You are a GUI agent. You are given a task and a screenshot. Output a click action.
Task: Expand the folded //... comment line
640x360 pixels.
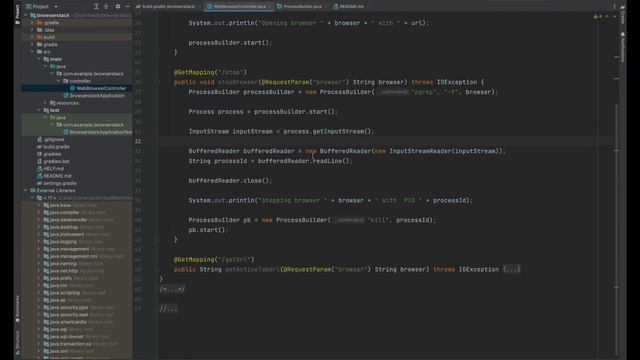tap(168, 309)
